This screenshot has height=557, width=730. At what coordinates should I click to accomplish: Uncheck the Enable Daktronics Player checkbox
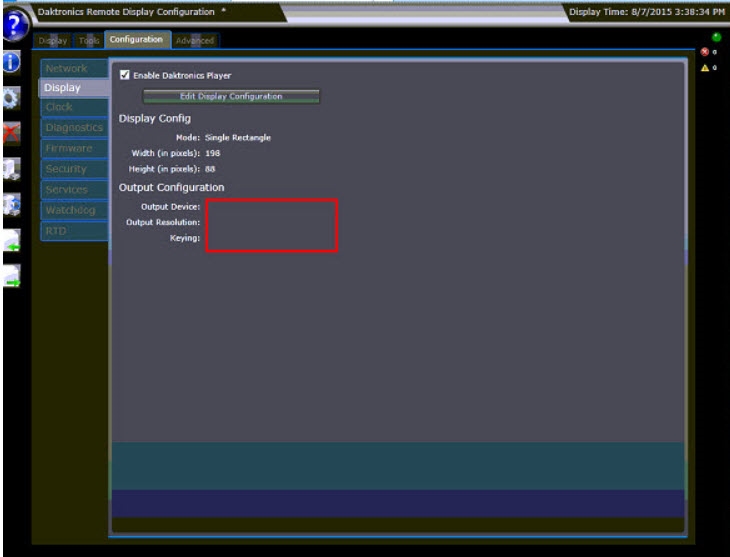pos(125,75)
